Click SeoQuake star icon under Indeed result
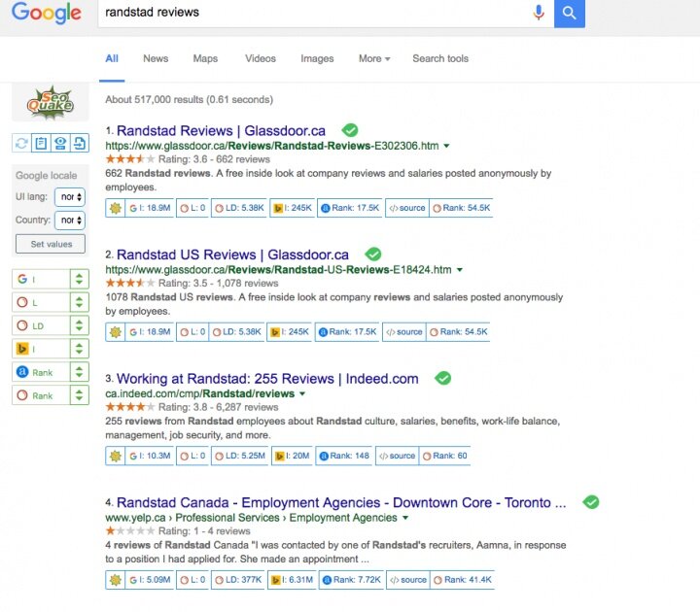700x612 pixels. [115, 456]
